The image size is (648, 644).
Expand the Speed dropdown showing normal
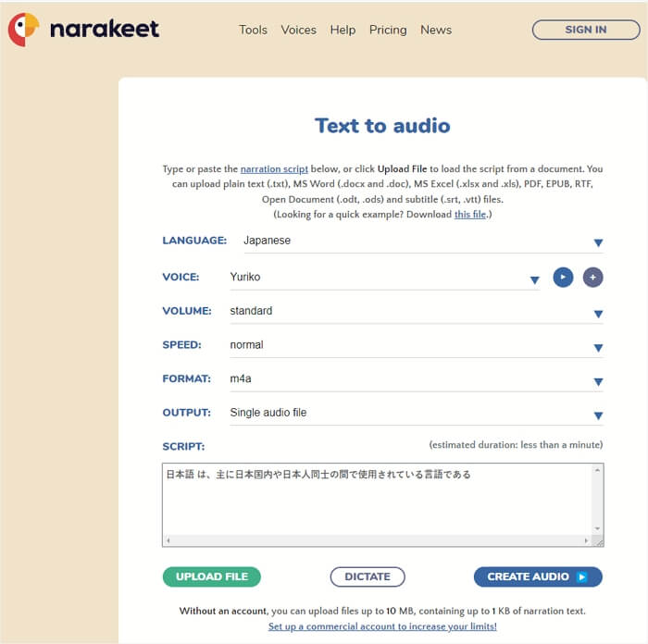click(417, 345)
